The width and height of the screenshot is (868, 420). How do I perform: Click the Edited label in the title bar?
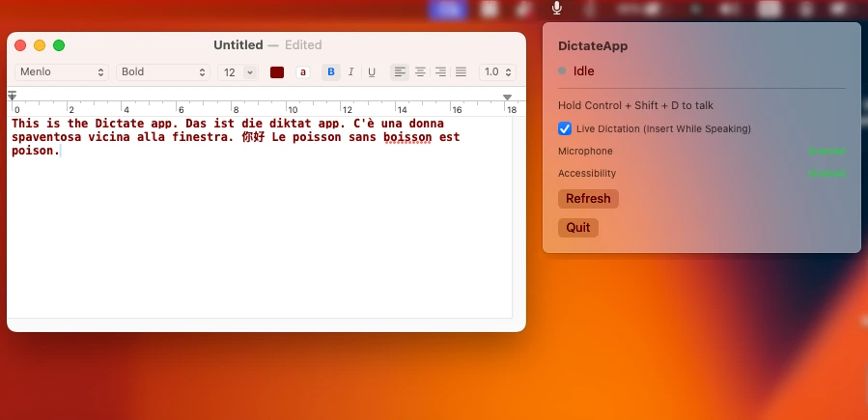(303, 44)
